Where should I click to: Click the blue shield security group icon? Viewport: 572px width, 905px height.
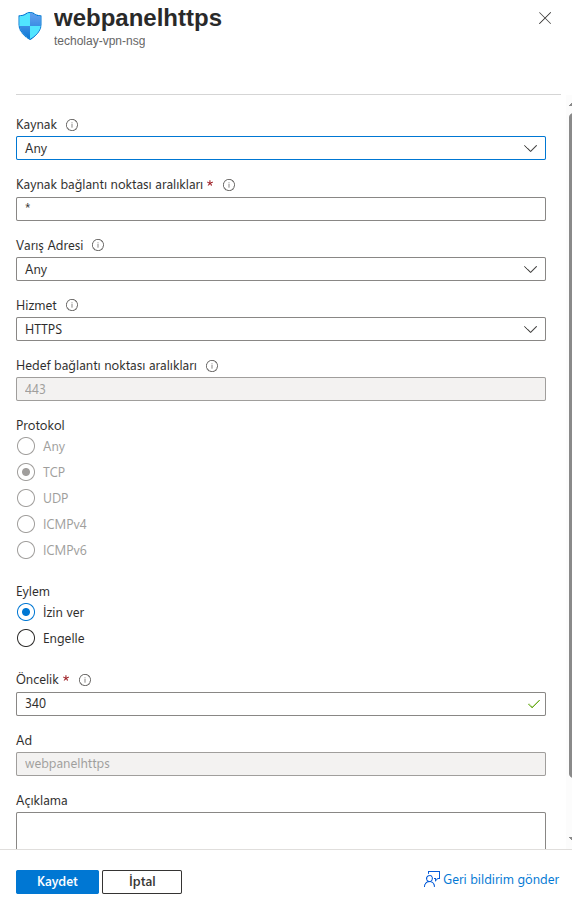pyautogui.click(x=30, y=26)
